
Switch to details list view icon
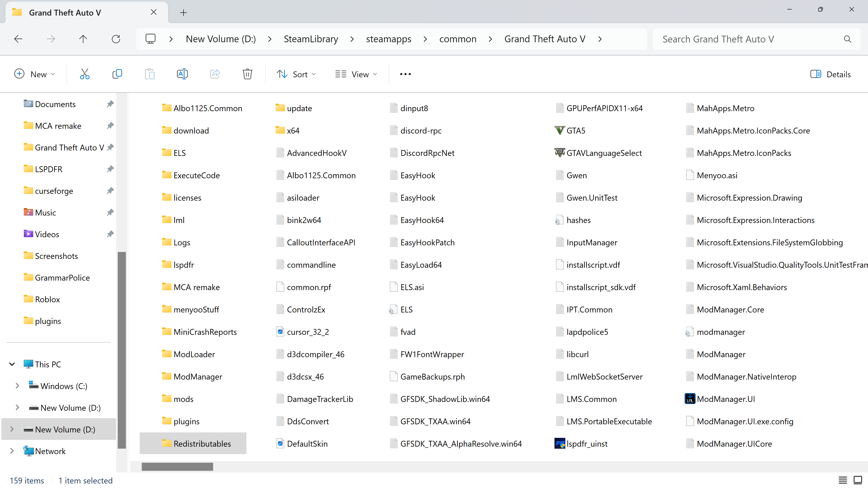coord(843,480)
